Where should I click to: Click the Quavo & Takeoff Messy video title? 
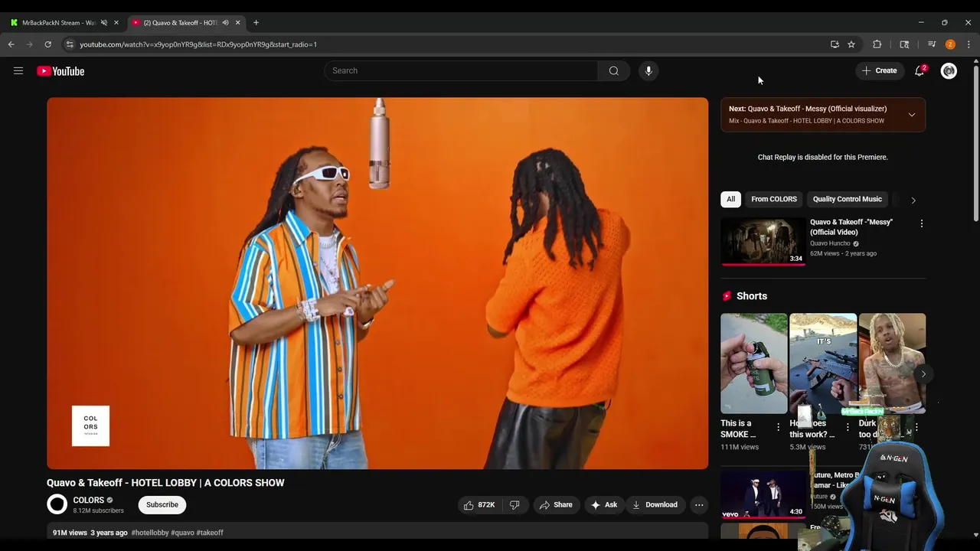point(851,227)
